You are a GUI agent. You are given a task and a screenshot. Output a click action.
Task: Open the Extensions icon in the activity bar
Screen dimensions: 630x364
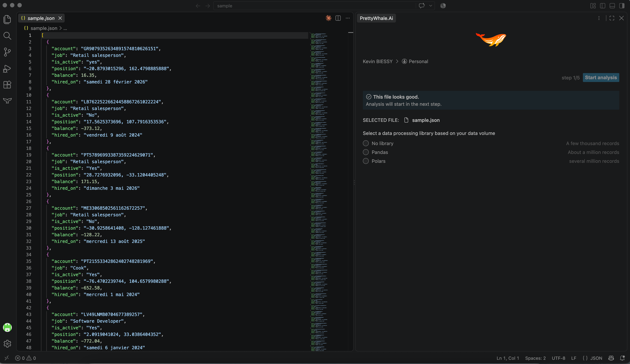[7, 85]
